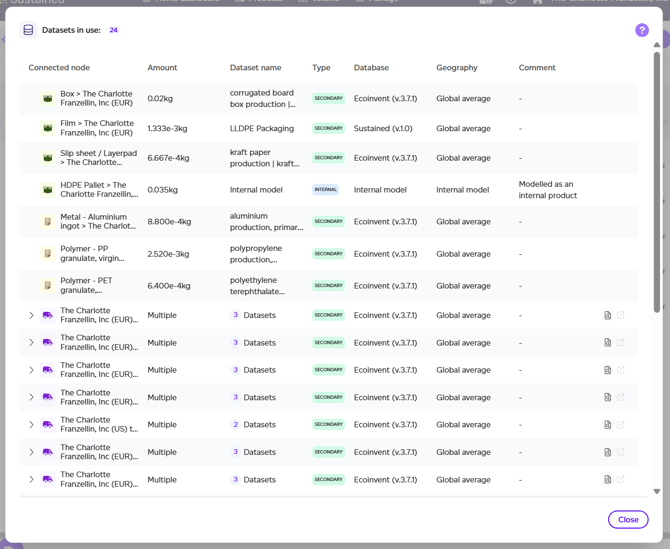
Task: Click the scrollbar up arrow
Action: tap(657, 45)
